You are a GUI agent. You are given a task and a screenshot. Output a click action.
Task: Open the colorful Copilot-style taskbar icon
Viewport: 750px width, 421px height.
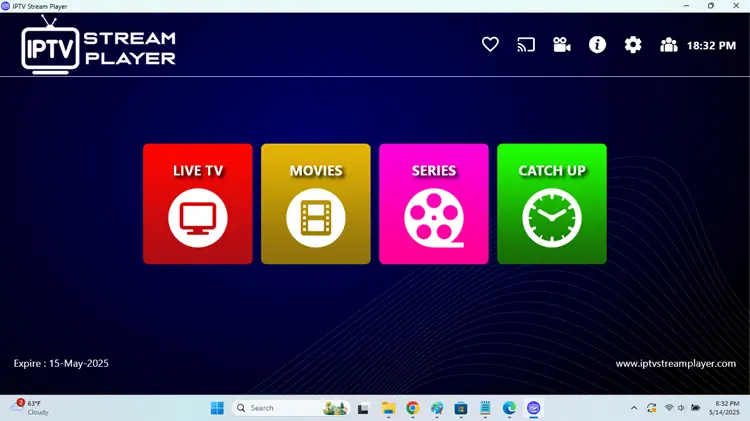437,408
